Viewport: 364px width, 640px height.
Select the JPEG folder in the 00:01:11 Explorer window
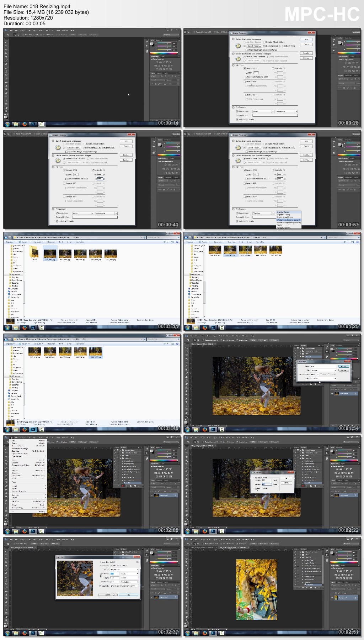tap(34, 253)
